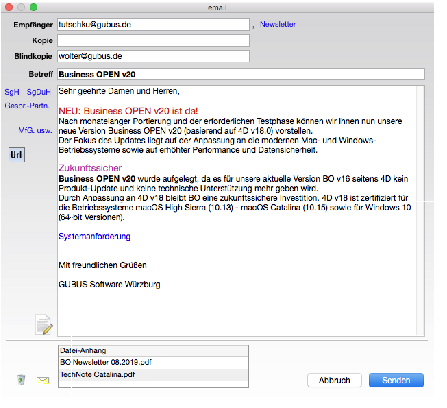The width and height of the screenshot is (447, 408).
Task: Click the Betreff subject field
Action: [x=241, y=74]
